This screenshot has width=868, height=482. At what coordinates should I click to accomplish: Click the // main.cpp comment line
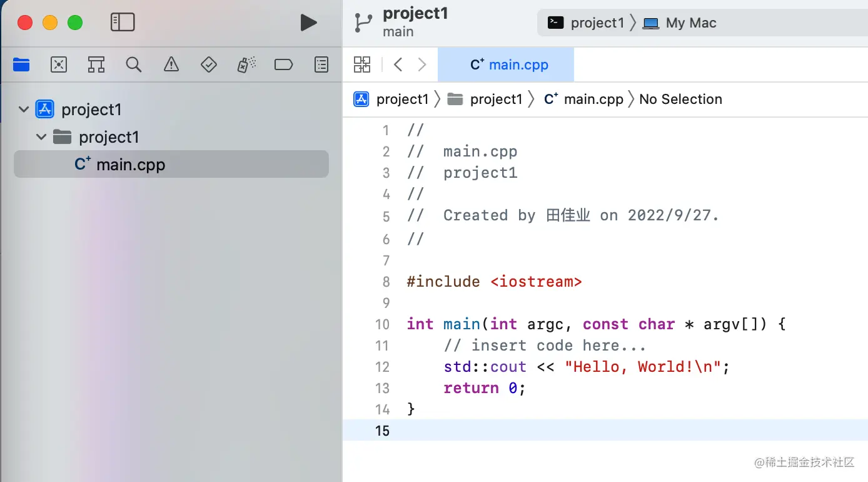coord(462,151)
